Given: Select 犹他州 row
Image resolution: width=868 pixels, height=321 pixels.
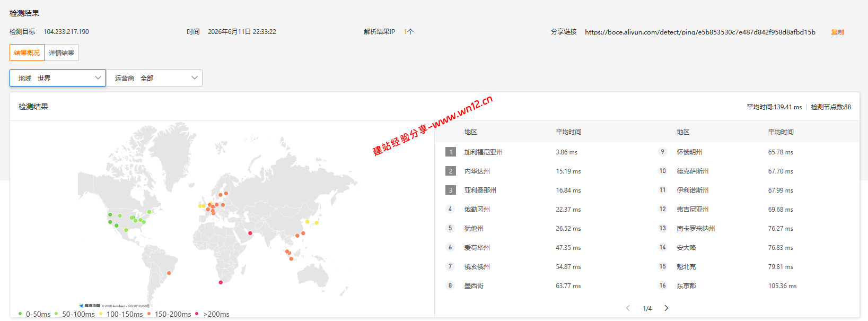Looking at the screenshot, I should (x=541, y=228).
